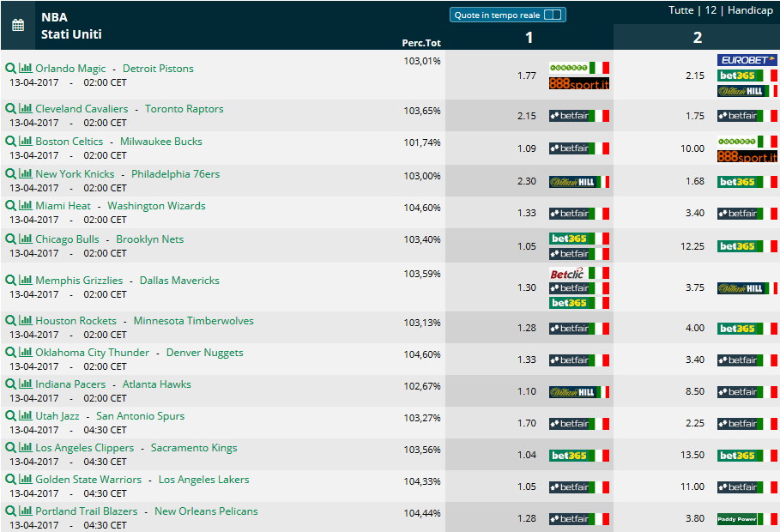This screenshot has width=780, height=532.
Task: Open the New Orleans Pelicans team link
Action: [x=206, y=511]
